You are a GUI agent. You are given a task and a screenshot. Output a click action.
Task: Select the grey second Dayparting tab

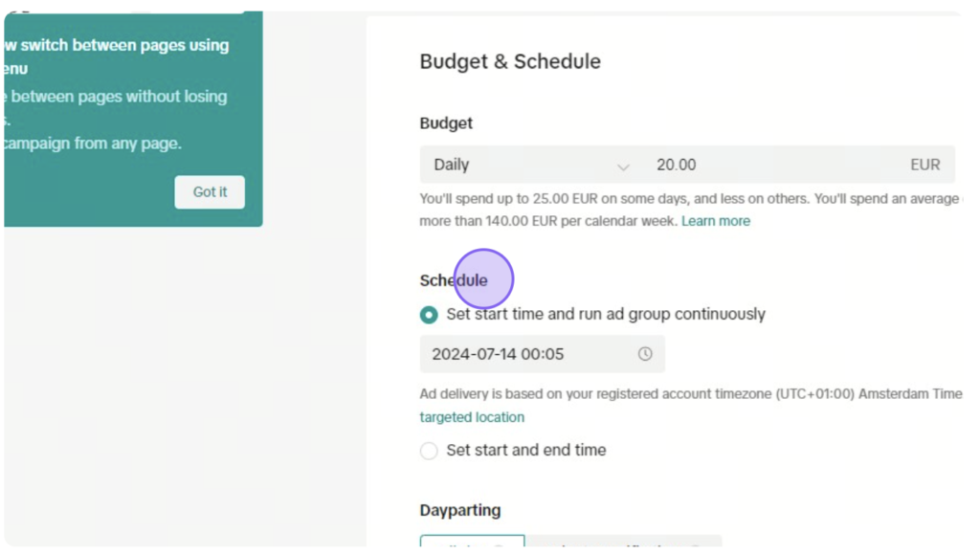pos(624,542)
